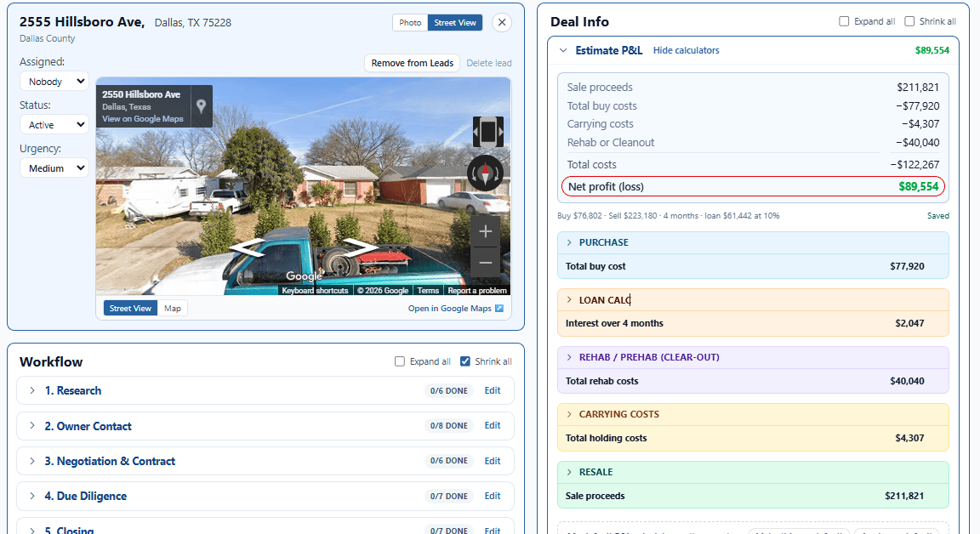
Task: Click the street view rotate panorama icon
Action: [x=488, y=132]
